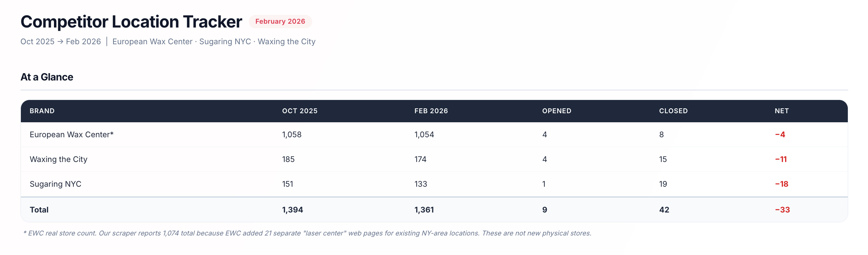Click the −4 net value
Screen dimensions: 868x255
[780, 134]
